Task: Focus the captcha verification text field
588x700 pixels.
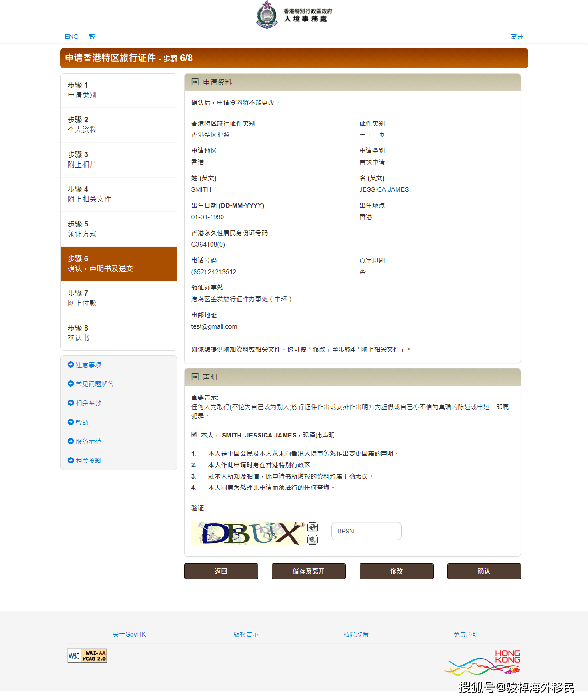Action: click(x=366, y=531)
